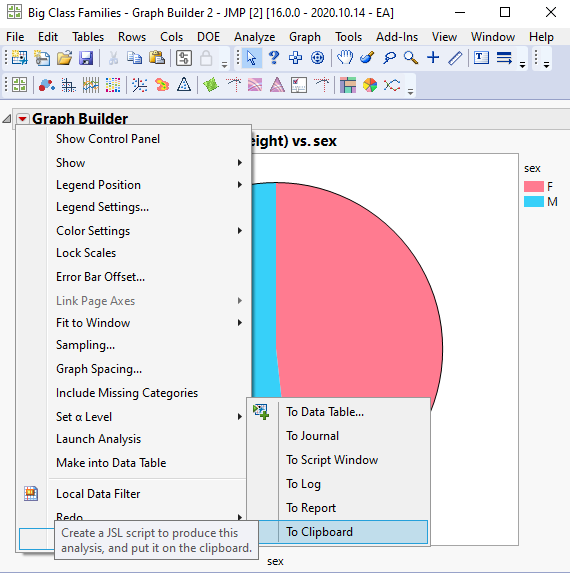Screen dimensions: 570x573
Task: Select the Simple Shape arrow lines tool
Action: [x=504, y=58]
